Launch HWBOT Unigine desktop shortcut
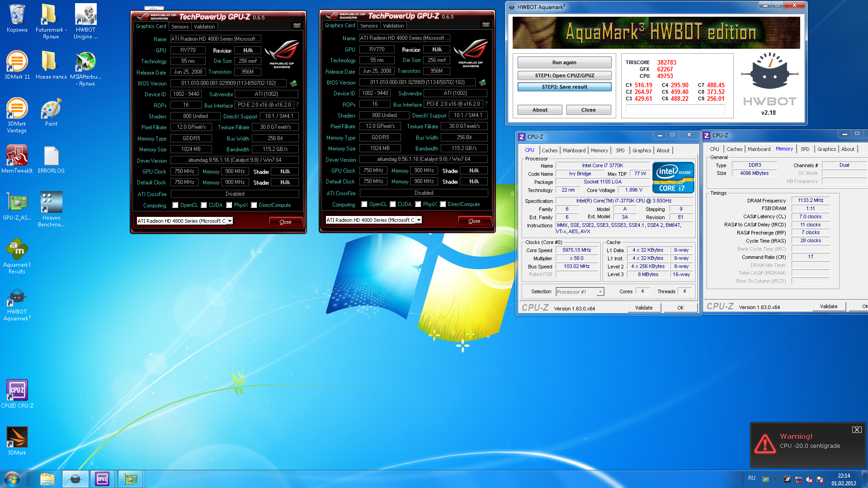This screenshot has height=488, width=868. point(85,21)
